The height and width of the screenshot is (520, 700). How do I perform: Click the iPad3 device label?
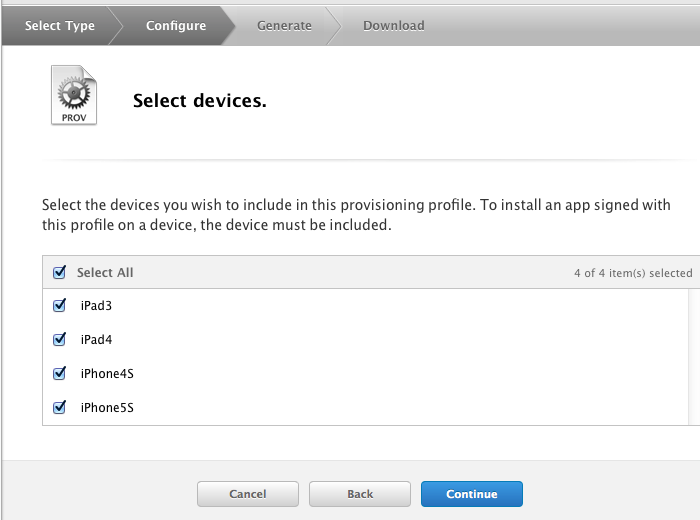[96, 306]
